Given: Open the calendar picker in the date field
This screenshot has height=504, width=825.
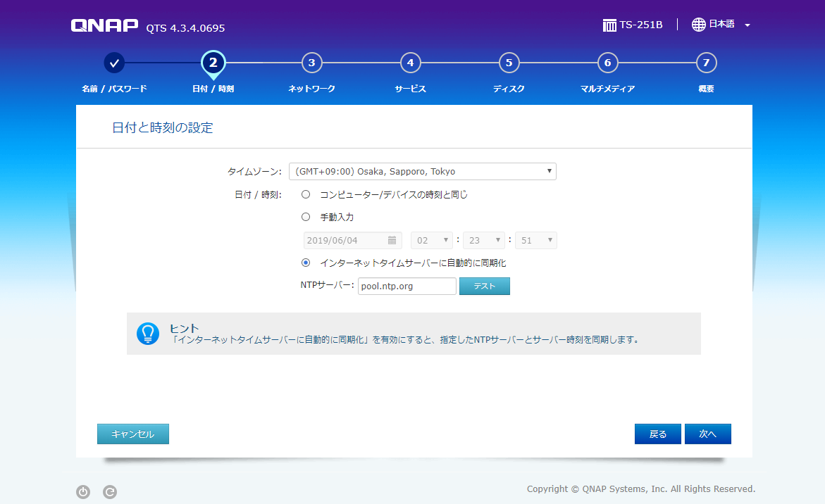Looking at the screenshot, I should click(x=392, y=240).
